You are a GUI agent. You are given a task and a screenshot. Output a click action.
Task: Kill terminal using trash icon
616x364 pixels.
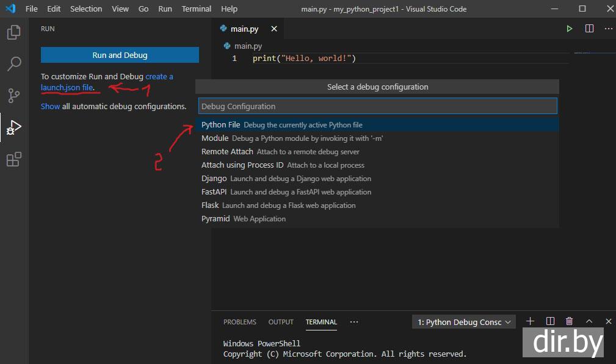click(x=569, y=321)
